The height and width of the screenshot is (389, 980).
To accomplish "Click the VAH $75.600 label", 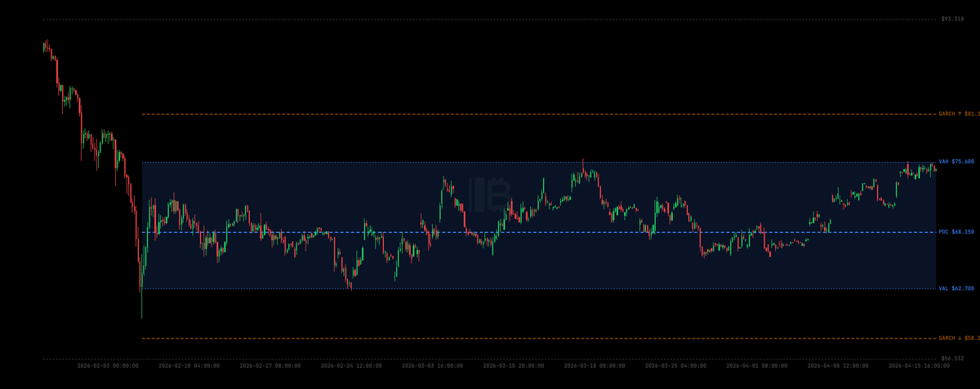I will click(956, 162).
